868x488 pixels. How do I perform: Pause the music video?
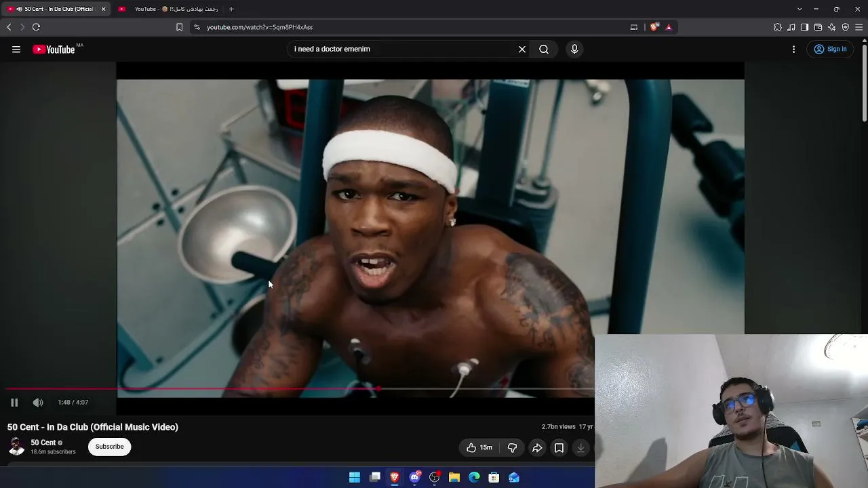point(14,403)
